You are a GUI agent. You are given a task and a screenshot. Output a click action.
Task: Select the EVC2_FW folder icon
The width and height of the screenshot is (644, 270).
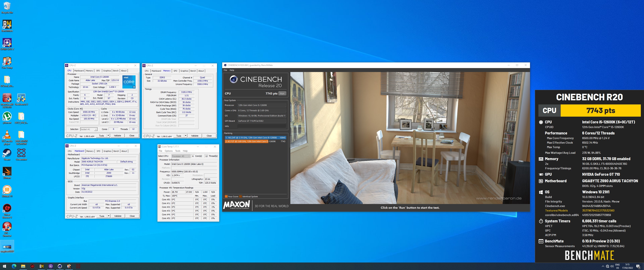[21, 118]
